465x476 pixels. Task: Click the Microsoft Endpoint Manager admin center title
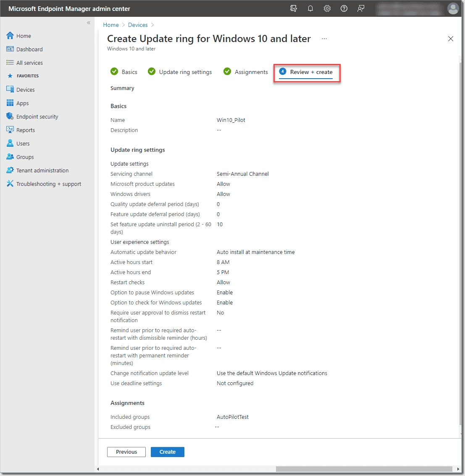pos(69,9)
